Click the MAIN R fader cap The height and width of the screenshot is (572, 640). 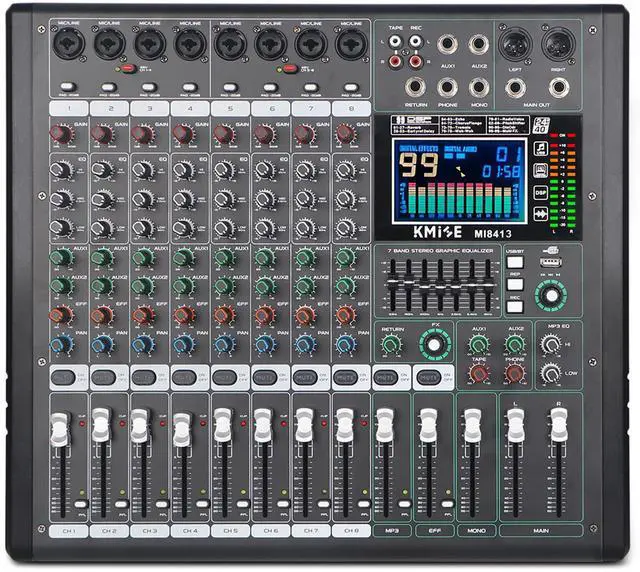559,425
